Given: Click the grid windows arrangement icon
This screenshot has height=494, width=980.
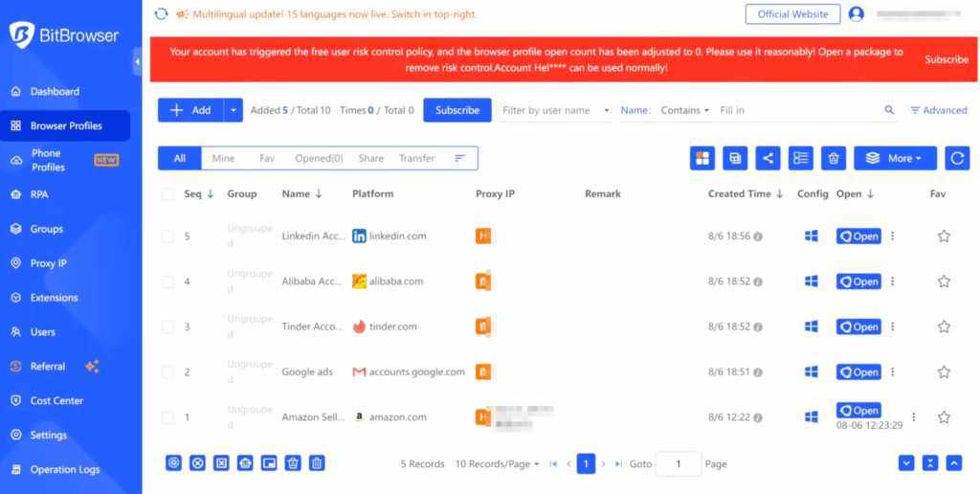Looking at the screenshot, I should (x=702, y=158).
